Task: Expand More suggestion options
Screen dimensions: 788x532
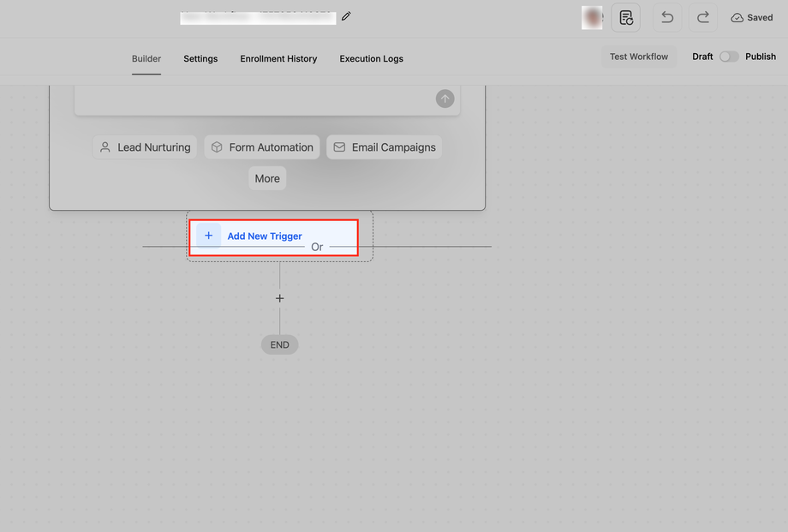Action: [267, 178]
